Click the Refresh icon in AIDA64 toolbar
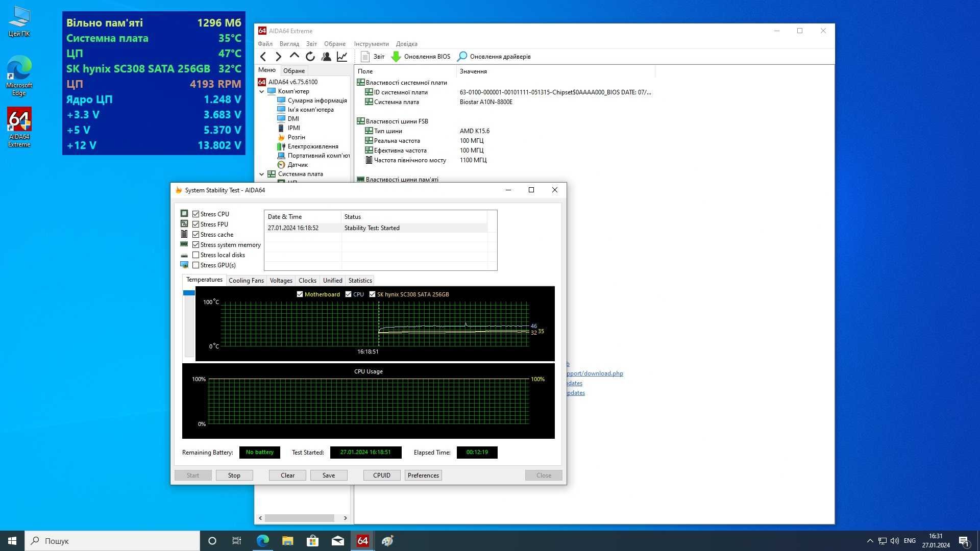This screenshot has width=980, height=551. pyautogui.click(x=310, y=57)
